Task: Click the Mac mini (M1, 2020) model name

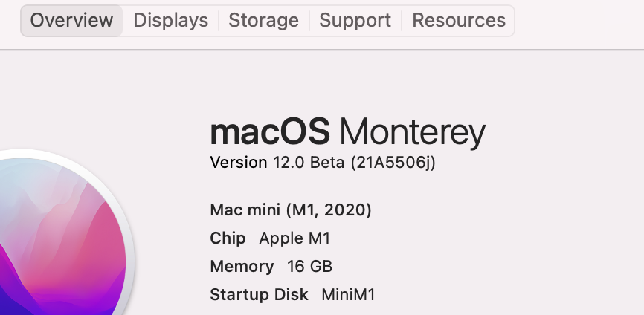Action: (291, 210)
